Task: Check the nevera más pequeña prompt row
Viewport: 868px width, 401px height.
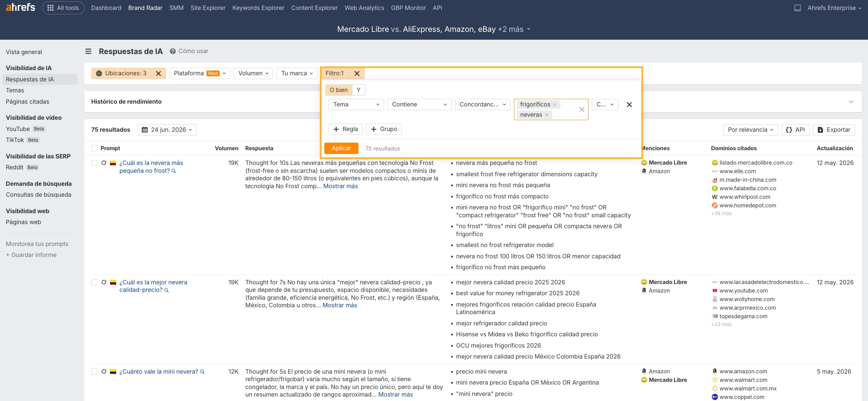Action: tap(94, 163)
